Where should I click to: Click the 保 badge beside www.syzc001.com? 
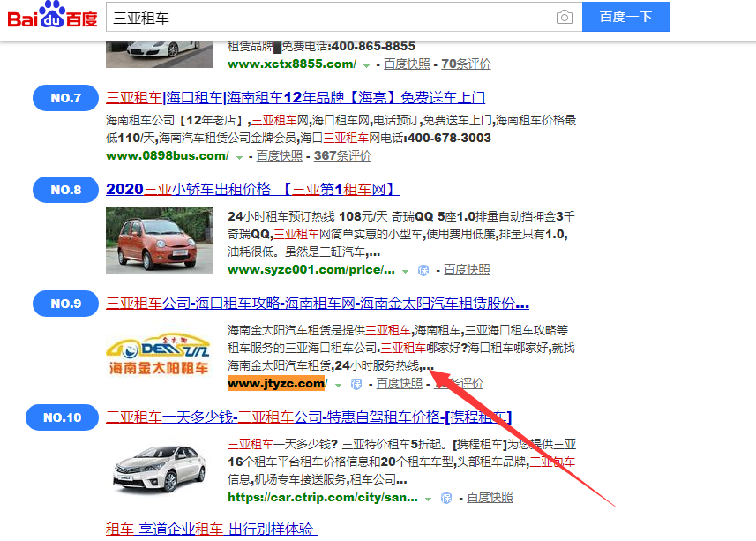[x=423, y=270]
